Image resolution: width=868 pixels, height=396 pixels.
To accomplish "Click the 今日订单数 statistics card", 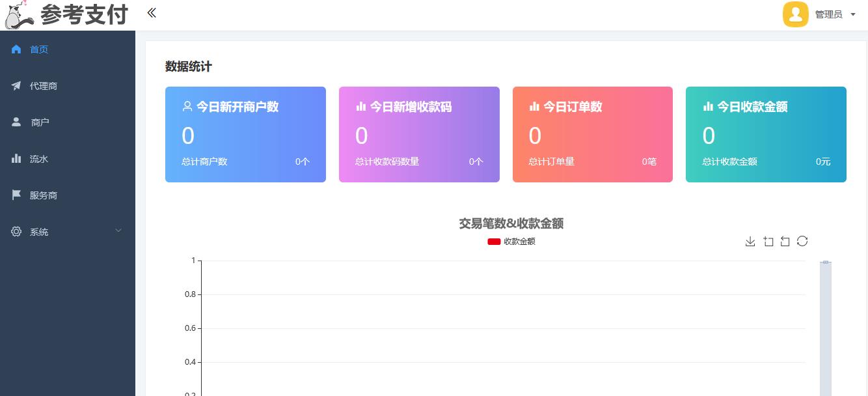I will (592, 134).
